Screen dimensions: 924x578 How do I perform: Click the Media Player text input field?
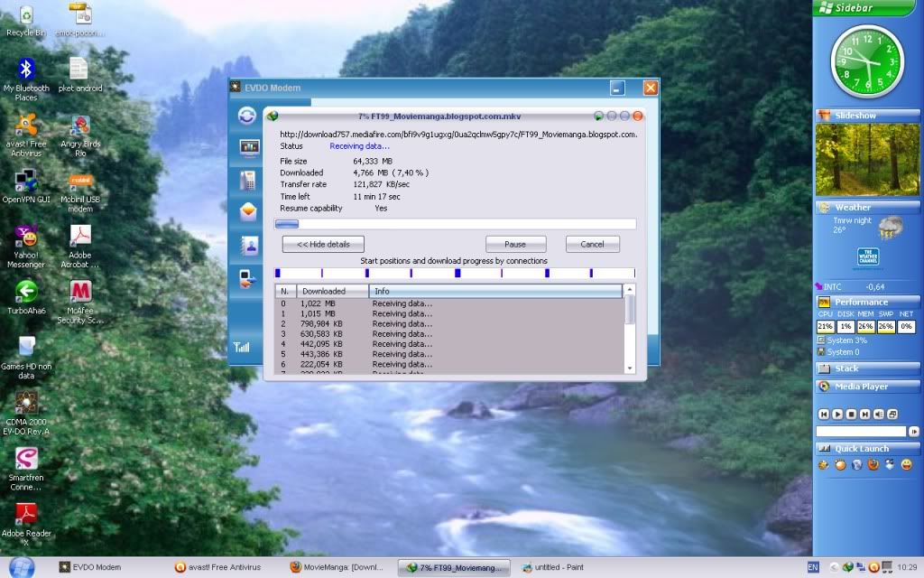point(861,432)
